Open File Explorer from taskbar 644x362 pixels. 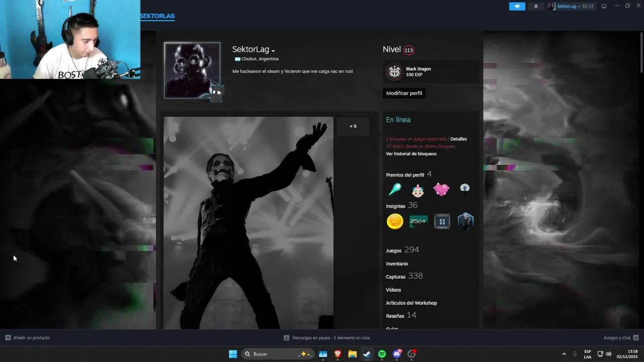coord(352,354)
